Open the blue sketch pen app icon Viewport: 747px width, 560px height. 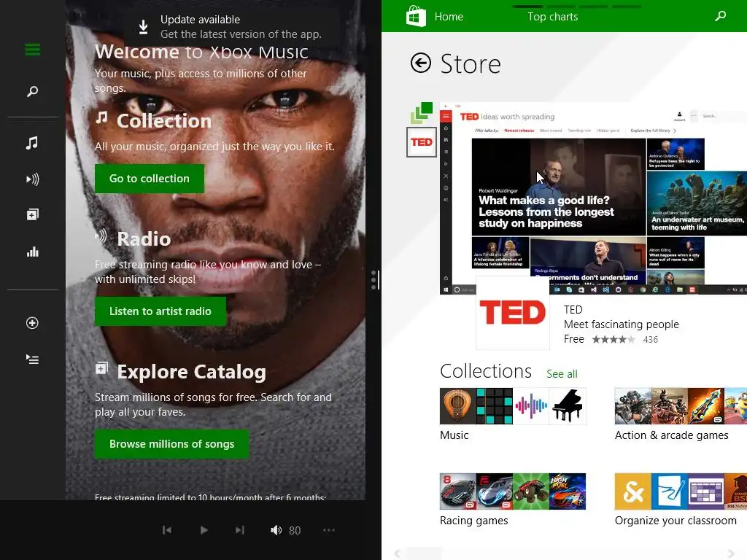670,491
